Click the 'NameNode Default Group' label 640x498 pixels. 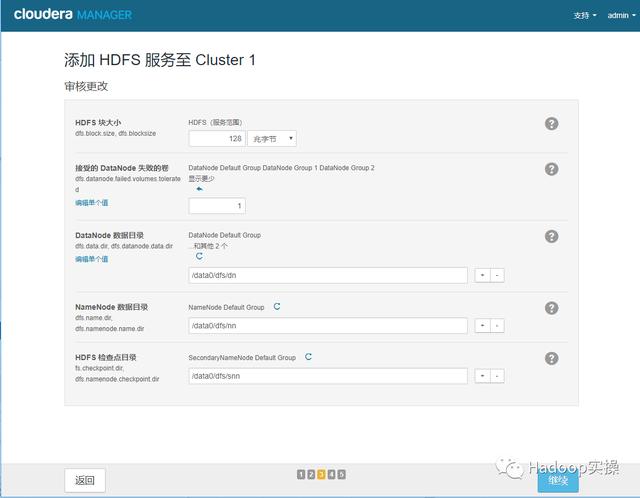coord(226,307)
